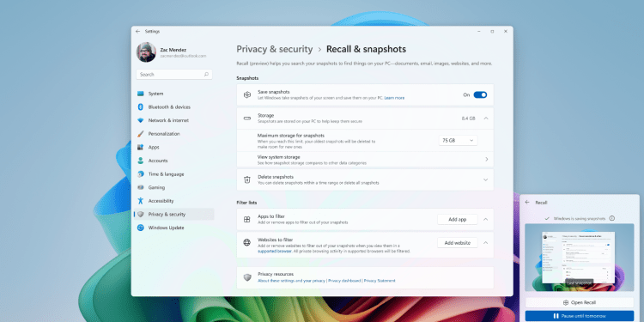Image resolution: width=644 pixels, height=322 pixels.
Task: Click the Settings search field
Action: point(174,75)
